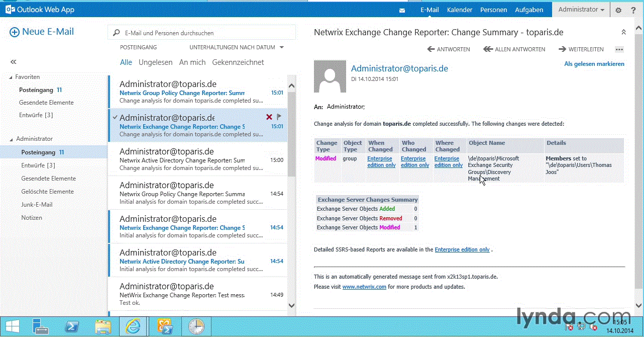Viewport: 644px width, 337px height.
Task: Filter messages by An mich
Action: coord(192,62)
